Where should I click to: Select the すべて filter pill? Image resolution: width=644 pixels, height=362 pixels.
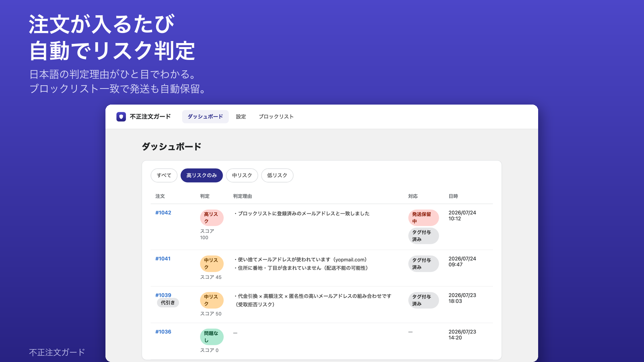coord(164,175)
